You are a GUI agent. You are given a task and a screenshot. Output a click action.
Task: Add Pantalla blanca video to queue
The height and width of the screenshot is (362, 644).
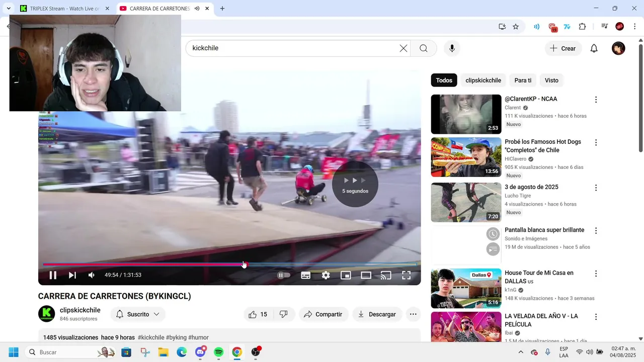[x=493, y=249]
